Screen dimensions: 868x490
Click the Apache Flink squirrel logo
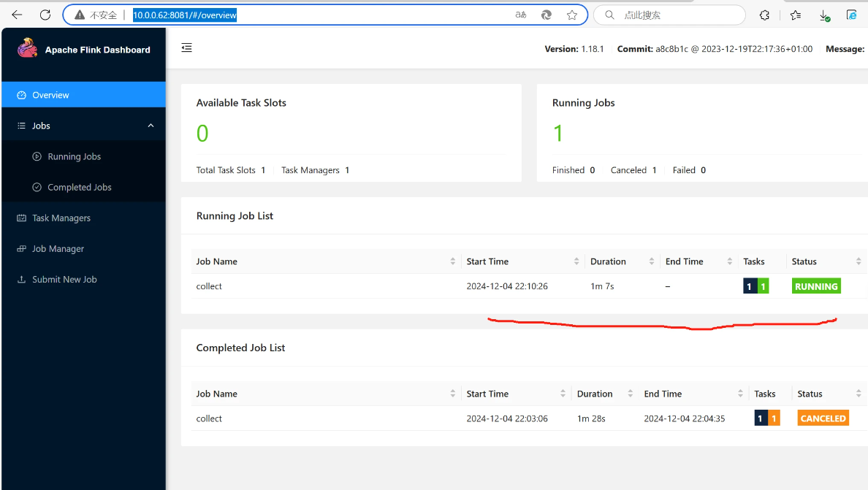(x=28, y=49)
